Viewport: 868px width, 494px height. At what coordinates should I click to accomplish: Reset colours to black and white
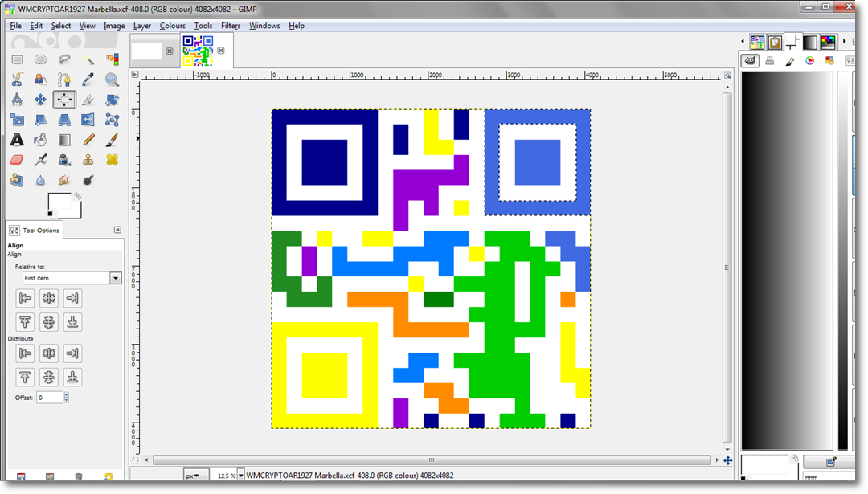tap(51, 214)
